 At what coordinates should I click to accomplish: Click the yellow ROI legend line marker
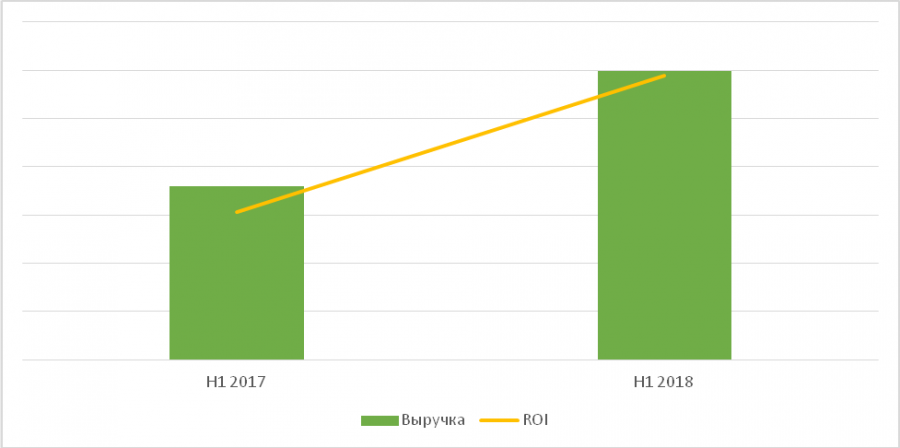tap(498, 420)
